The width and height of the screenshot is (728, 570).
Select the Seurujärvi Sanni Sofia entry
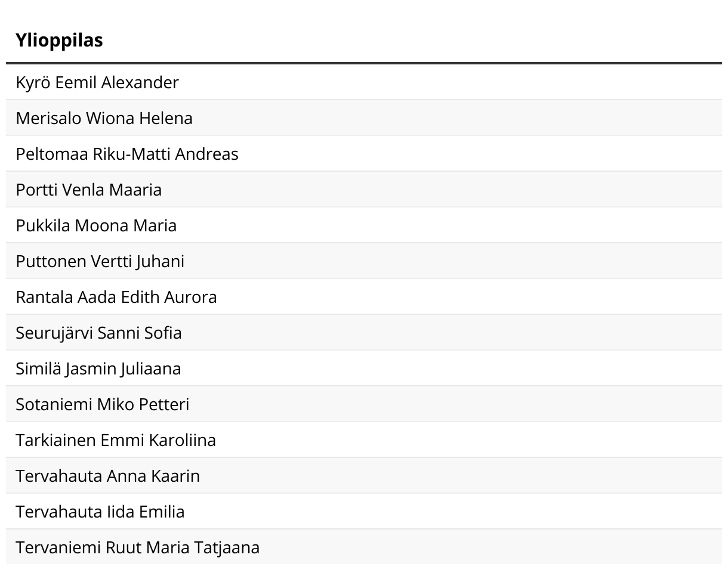click(x=364, y=333)
